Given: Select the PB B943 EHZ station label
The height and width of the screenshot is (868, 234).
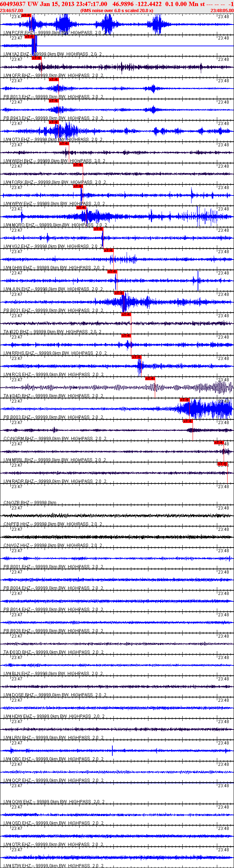Looking at the screenshot, I should 17,118.
